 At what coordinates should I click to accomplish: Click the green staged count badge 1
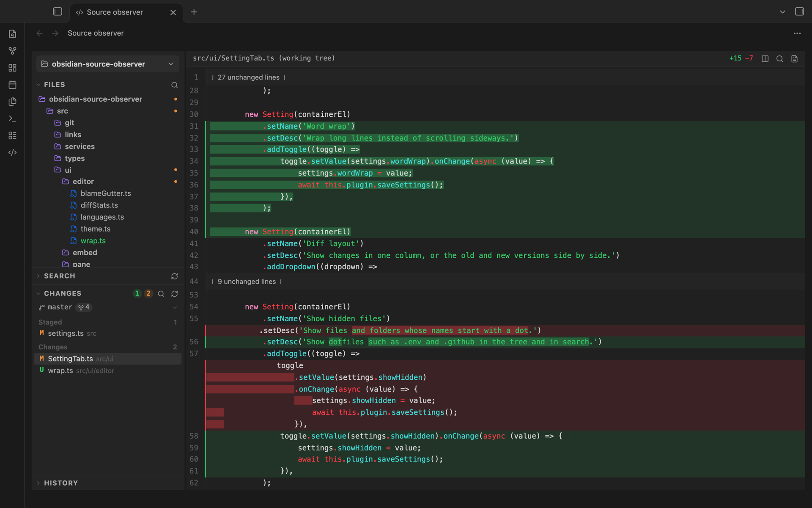point(137,293)
